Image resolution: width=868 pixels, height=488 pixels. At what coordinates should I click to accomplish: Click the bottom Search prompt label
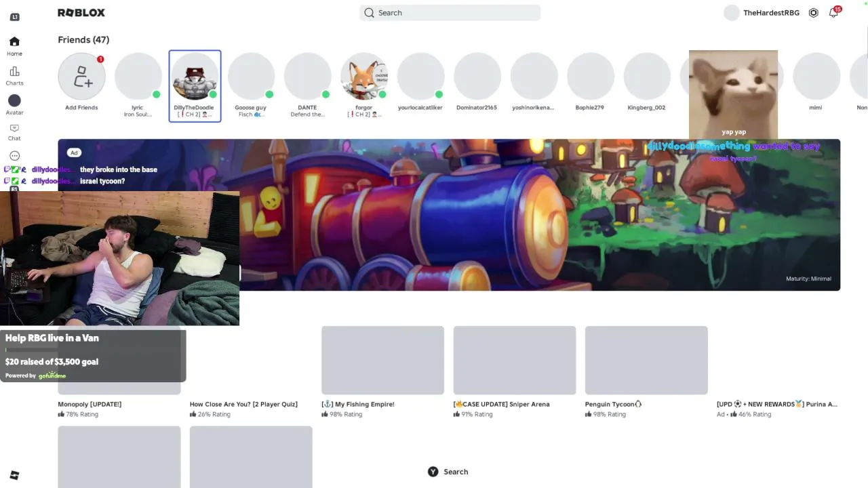[x=456, y=472]
